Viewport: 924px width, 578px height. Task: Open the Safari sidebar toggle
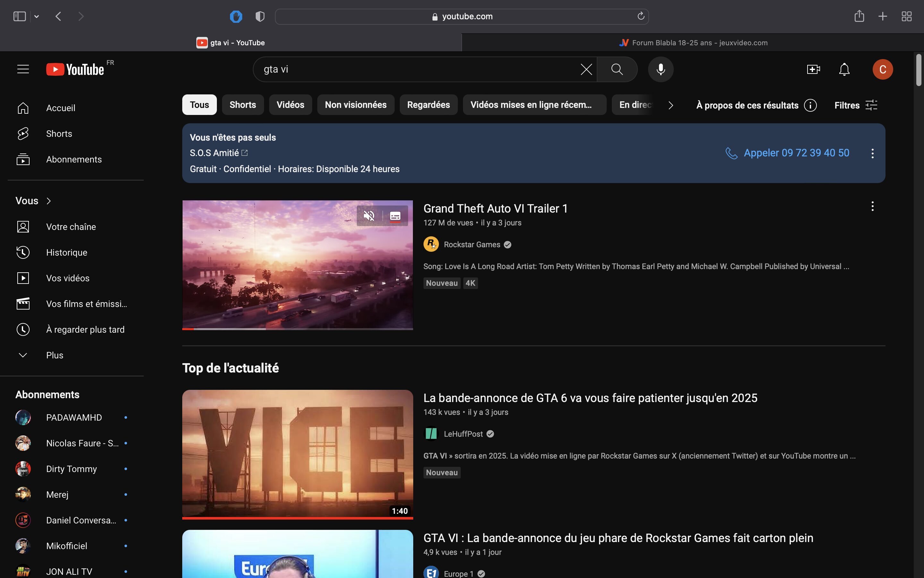20,16
